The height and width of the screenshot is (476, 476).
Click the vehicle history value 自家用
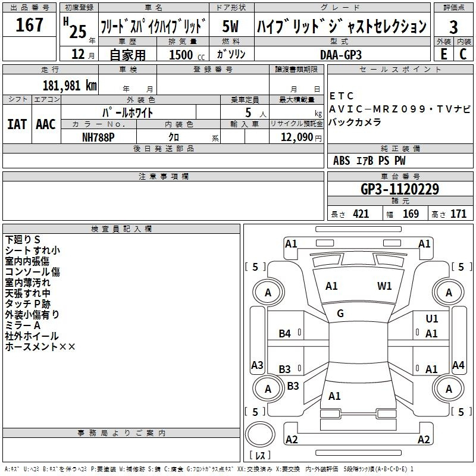click(x=127, y=55)
